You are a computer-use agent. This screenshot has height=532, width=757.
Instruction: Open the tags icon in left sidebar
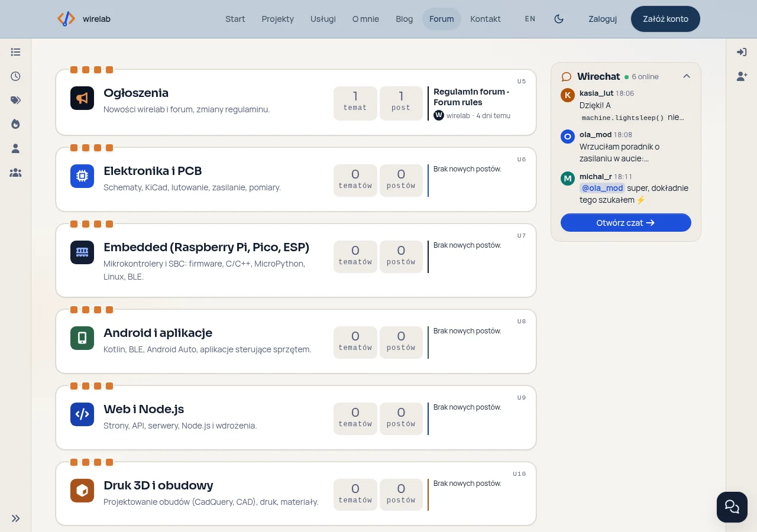[x=15, y=100]
